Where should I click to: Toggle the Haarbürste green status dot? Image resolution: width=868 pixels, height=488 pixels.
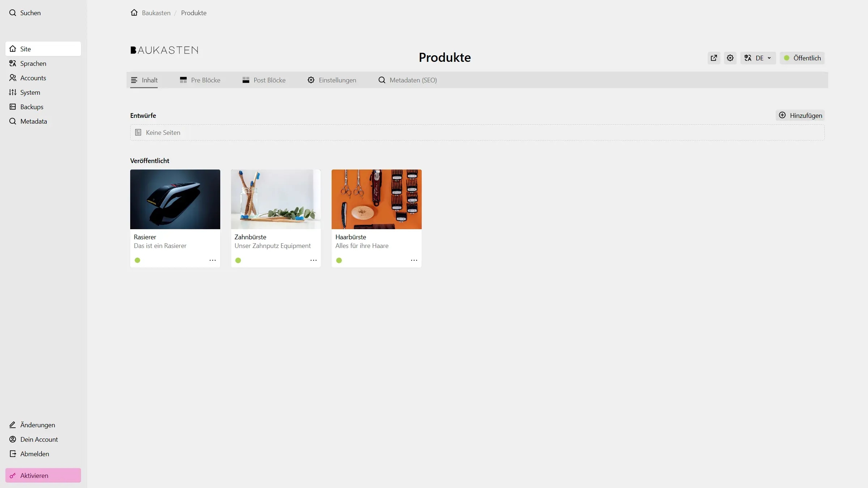339,260
